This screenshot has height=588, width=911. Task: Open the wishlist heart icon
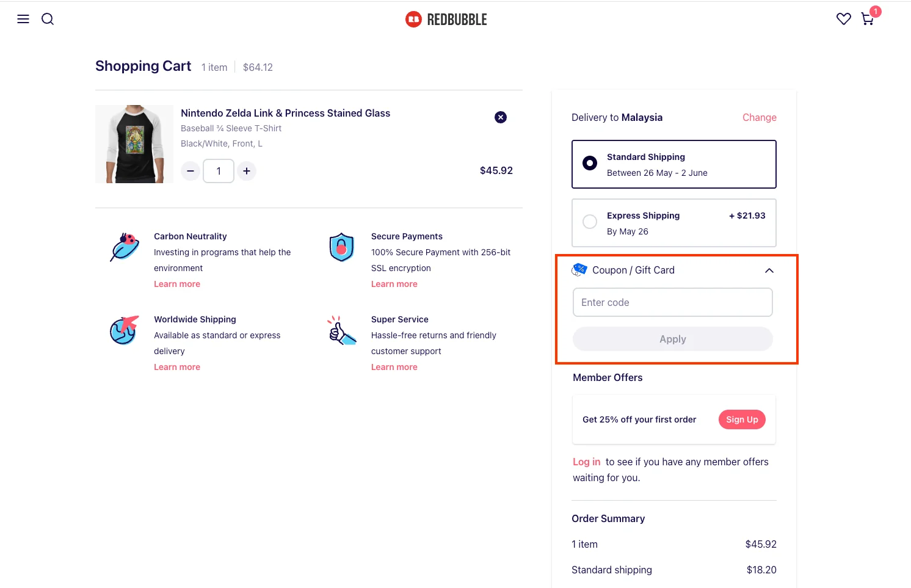coord(844,19)
